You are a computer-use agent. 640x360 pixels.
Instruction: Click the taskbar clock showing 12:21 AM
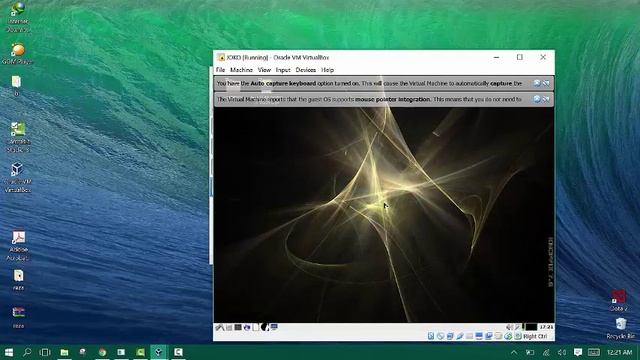pyautogui.click(x=619, y=352)
